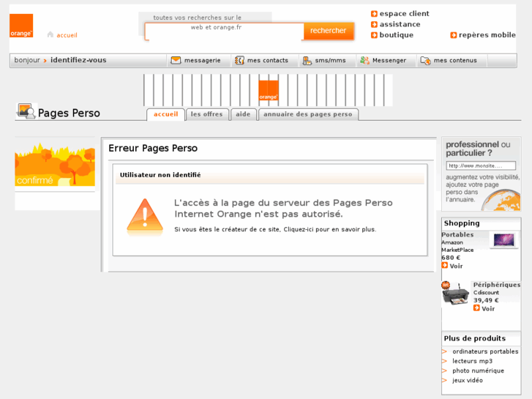Click the laptop product thumbnail

(x=504, y=239)
